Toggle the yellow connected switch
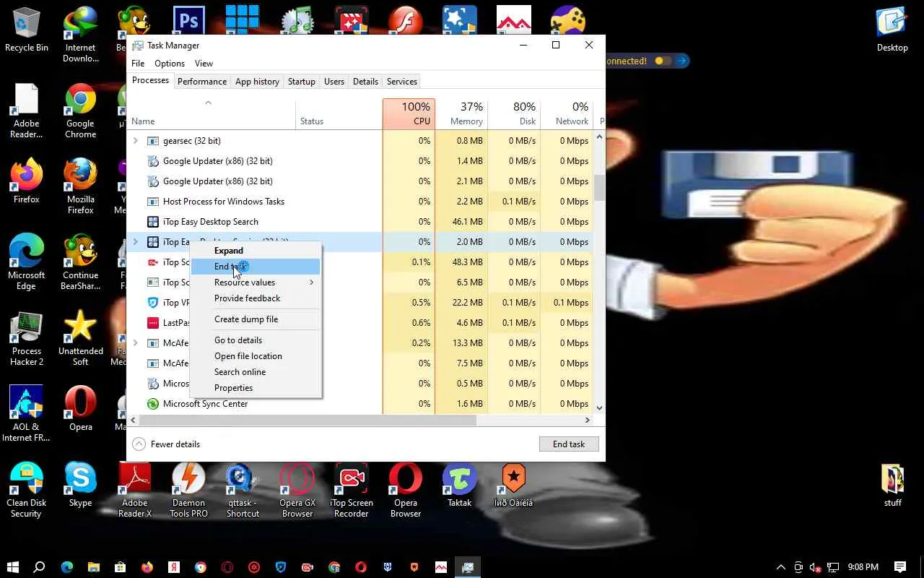The image size is (924, 578). (662, 61)
